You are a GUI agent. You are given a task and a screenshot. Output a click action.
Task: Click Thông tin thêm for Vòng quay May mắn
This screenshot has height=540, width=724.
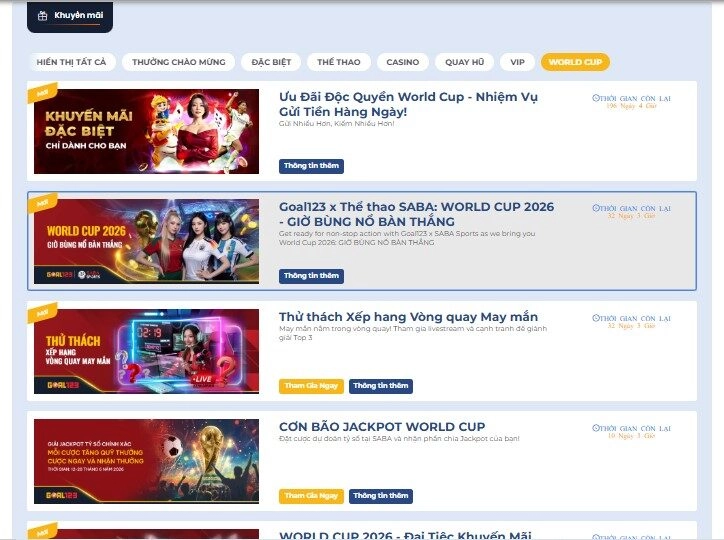pyautogui.click(x=381, y=386)
